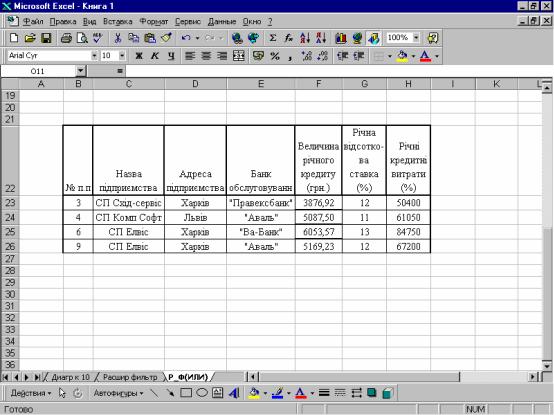The height and width of the screenshot is (415, 554).
Task: Select cell containing 6053,57
Action: (318, 232)
